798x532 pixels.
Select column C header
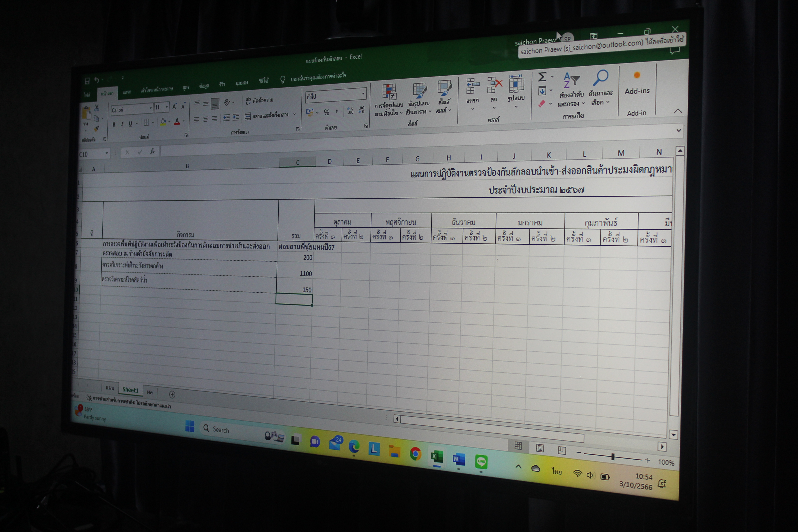(x=298, y=163)
